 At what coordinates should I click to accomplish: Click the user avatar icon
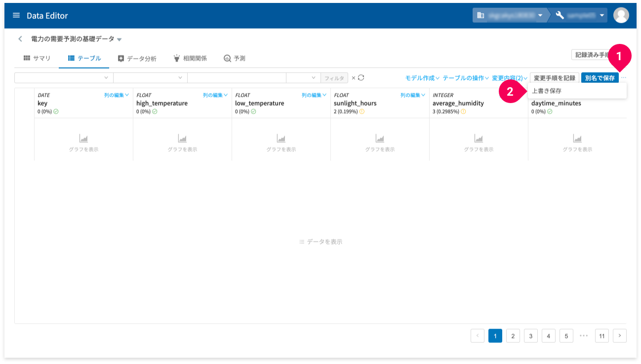click(x=621, y=15)
